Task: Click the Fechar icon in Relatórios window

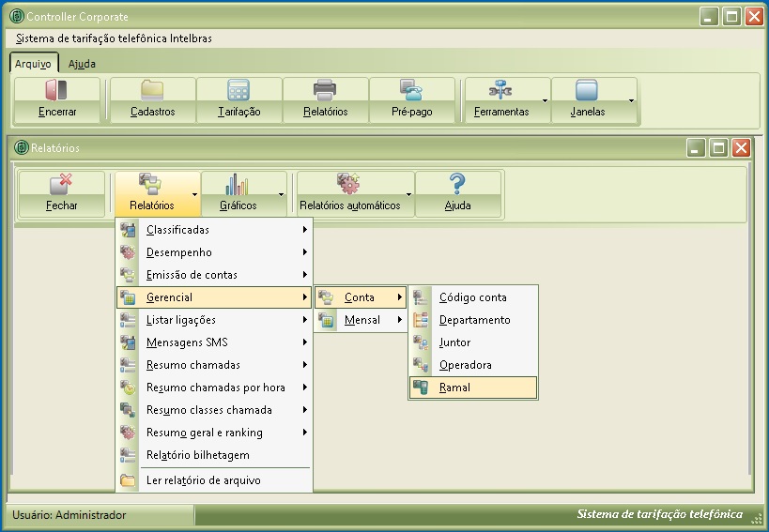Action: click(62, 185)
